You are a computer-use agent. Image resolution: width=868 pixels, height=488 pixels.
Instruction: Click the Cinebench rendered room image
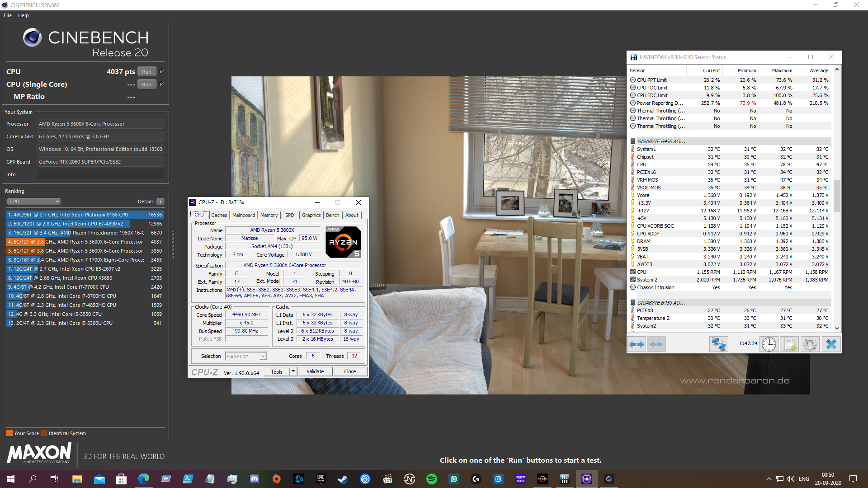[520, 235]
